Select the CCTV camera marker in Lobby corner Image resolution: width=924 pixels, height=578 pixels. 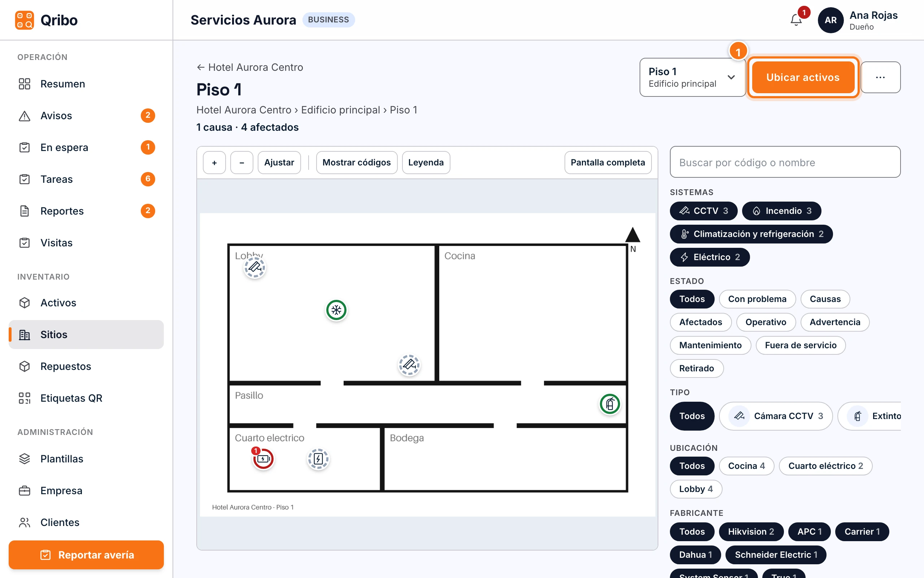pyautogui.click(x=255, y=267)
